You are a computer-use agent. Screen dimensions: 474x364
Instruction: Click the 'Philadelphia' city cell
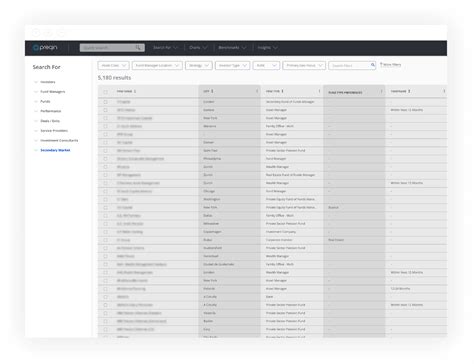point(212,159)
